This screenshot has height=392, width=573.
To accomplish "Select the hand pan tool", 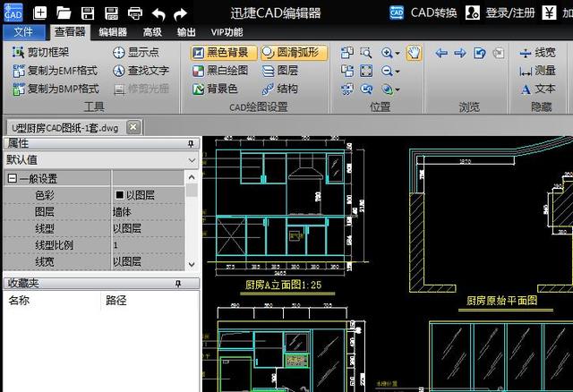I will [413, 53].
